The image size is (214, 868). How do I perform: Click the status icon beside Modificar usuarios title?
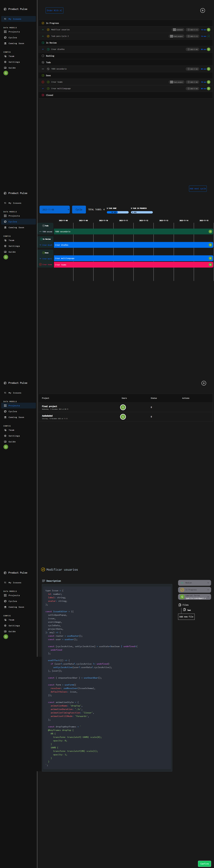pos(43,569)
